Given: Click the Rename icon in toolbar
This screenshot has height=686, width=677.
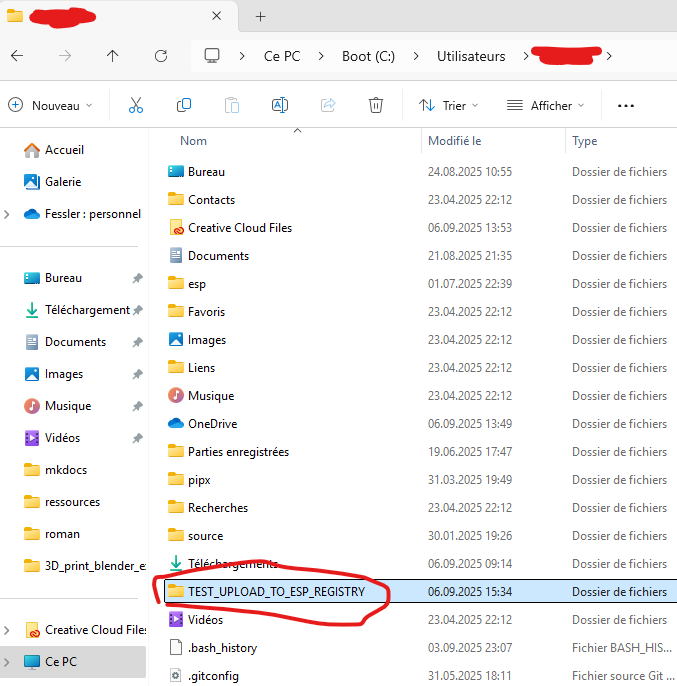Looking at the screenshot, I should point(280,105).
